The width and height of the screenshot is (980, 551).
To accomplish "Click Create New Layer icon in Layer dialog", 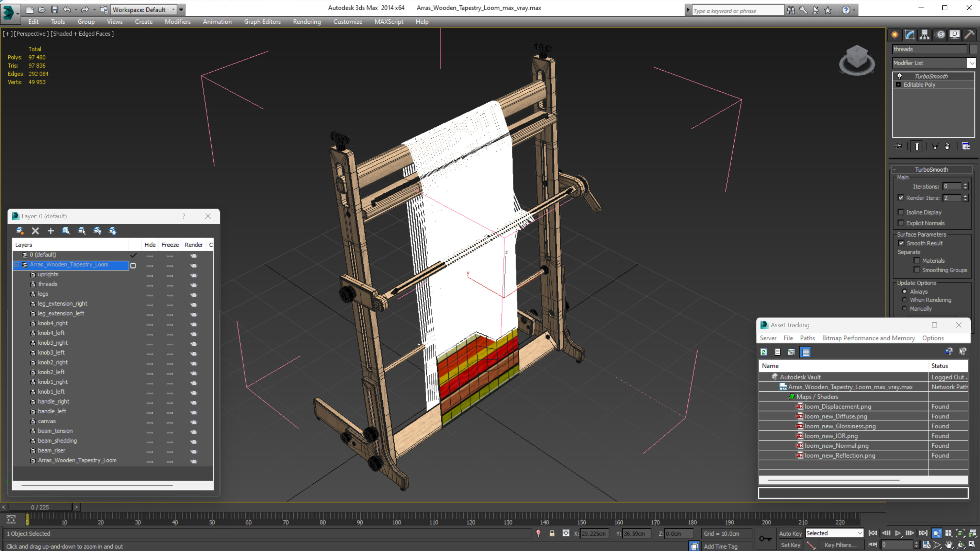I will 20,231.
